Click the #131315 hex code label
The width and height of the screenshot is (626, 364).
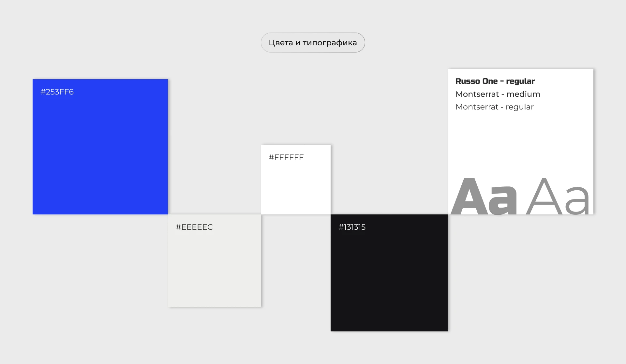pos(352,227)
